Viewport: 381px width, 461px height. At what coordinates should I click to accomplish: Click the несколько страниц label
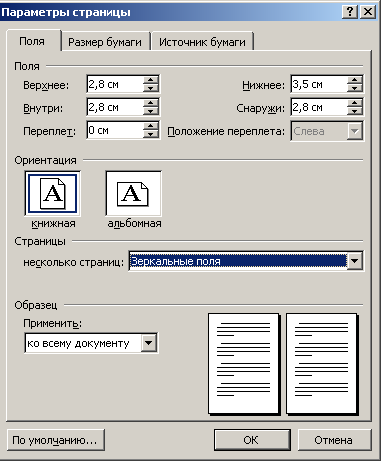point(73,262)
